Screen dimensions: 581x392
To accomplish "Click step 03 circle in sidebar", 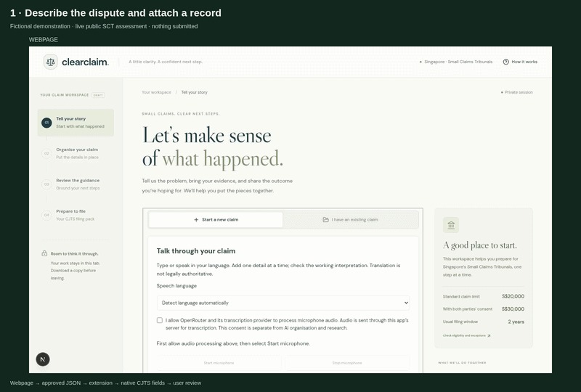I will [x=46, y=184].
